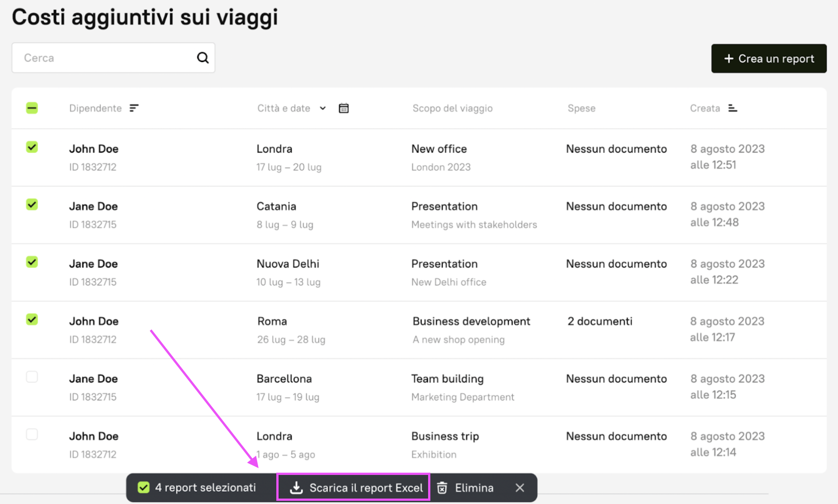
Task: Click the Spese column header
Action: click(581, 108)
